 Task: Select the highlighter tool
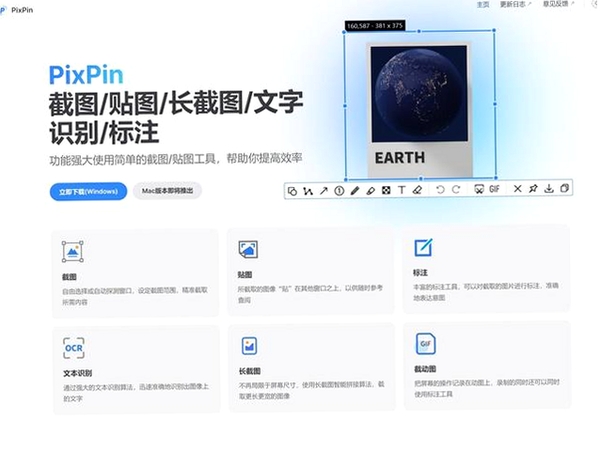(370, 190)
